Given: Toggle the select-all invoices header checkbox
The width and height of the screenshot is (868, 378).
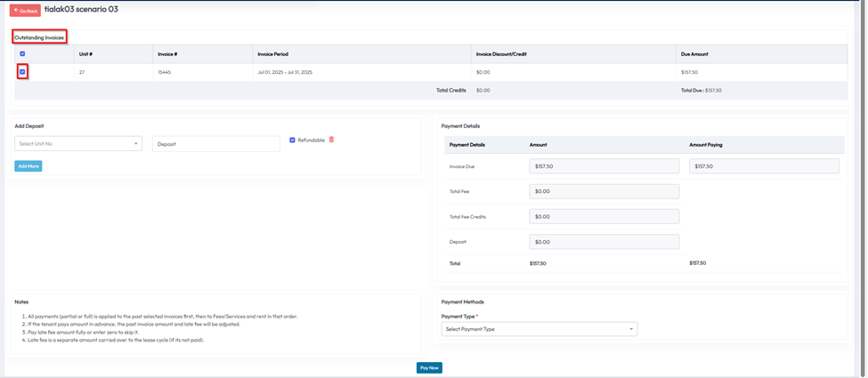Looking at the screenshot, I should pyautogui.click(x=22, y=54).
